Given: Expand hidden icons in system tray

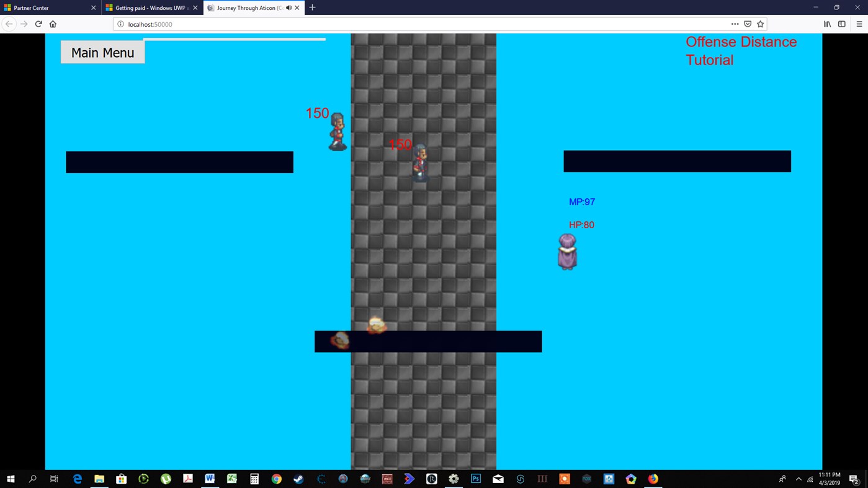Looking at the screenshot, I should tap(798, 479).
